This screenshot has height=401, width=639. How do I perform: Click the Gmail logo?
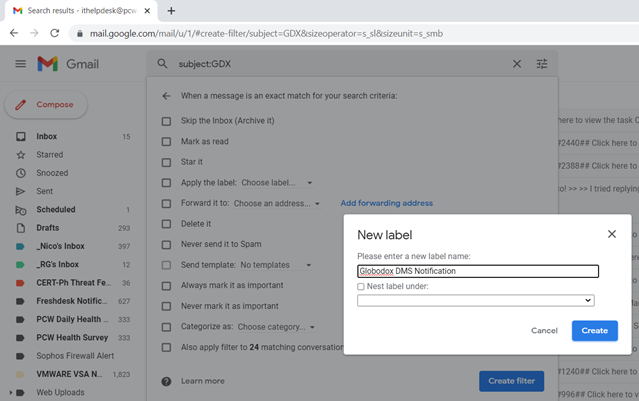[68, 64]
